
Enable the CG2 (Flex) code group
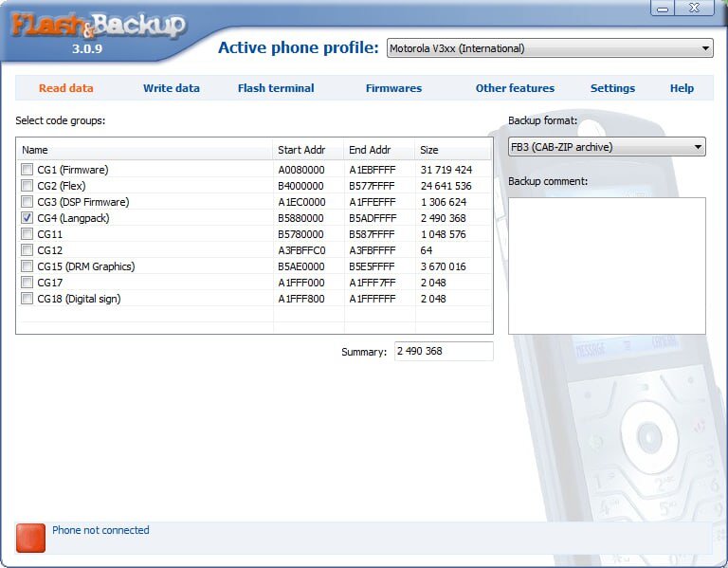(x=27, y=186)
